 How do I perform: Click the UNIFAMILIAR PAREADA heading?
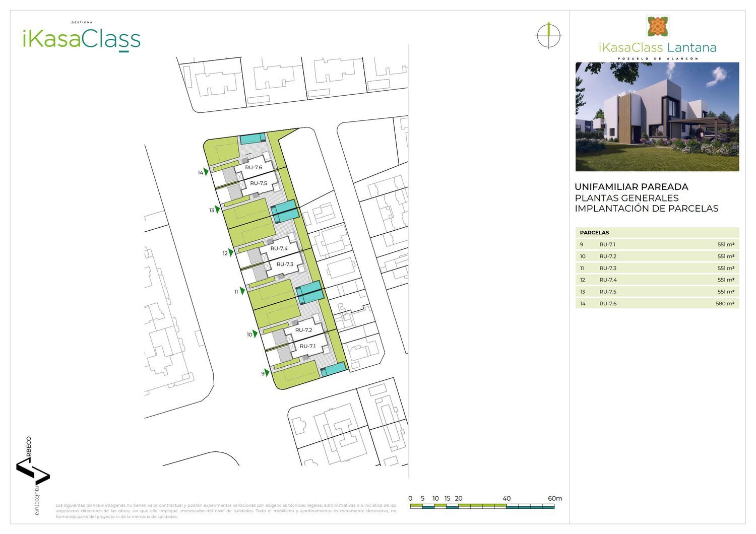631,187
